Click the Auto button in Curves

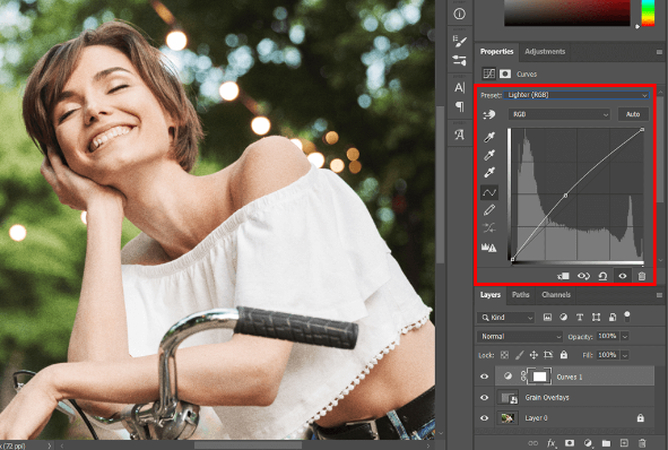click(x=632, y=115)
